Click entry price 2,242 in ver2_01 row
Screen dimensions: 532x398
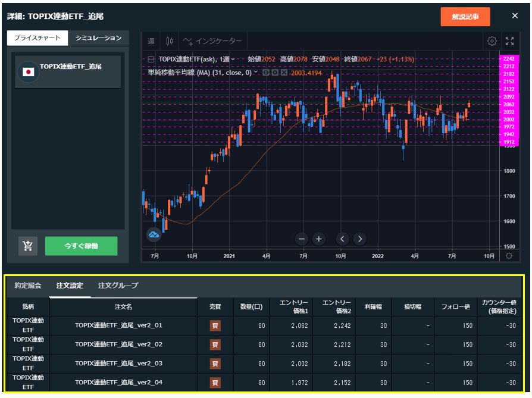(342, 326)
